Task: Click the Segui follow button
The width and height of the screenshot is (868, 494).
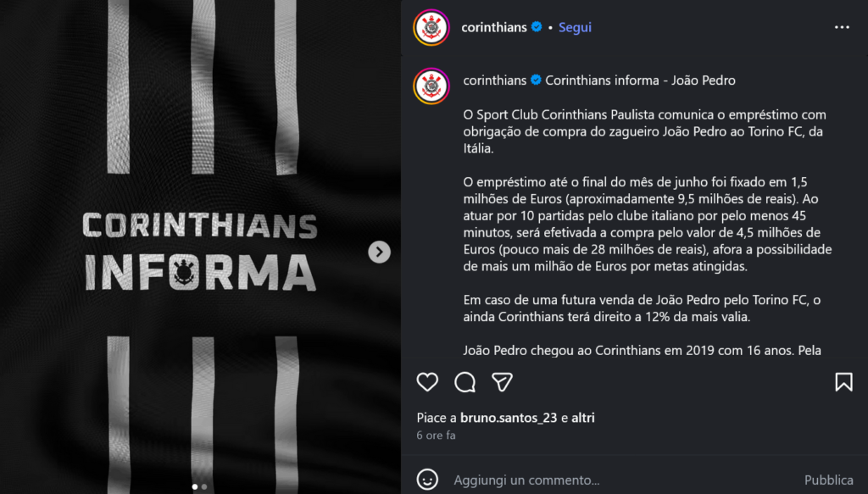Action: click(575, 28)
